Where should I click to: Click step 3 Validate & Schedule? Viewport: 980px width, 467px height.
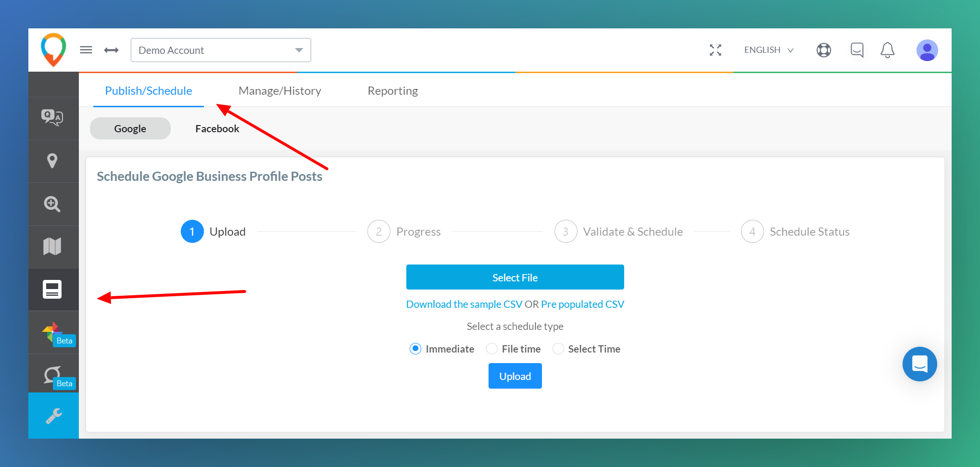point(618,232)
